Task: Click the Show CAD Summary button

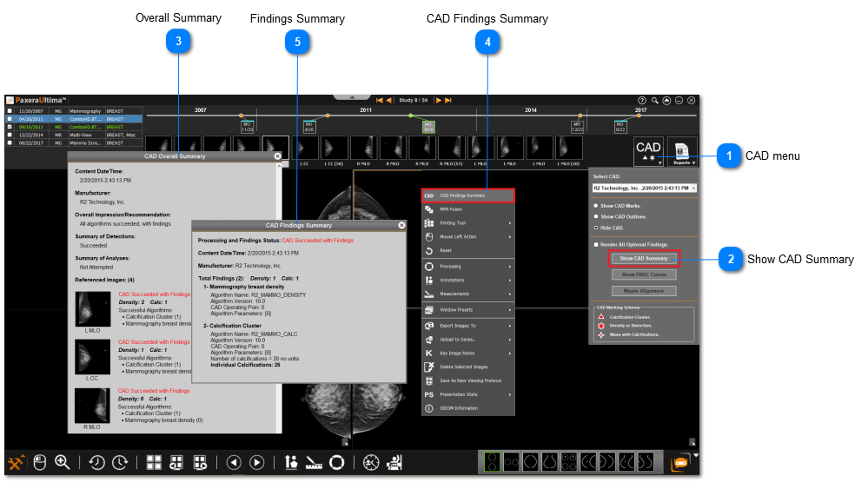Action: pos(644,258)
